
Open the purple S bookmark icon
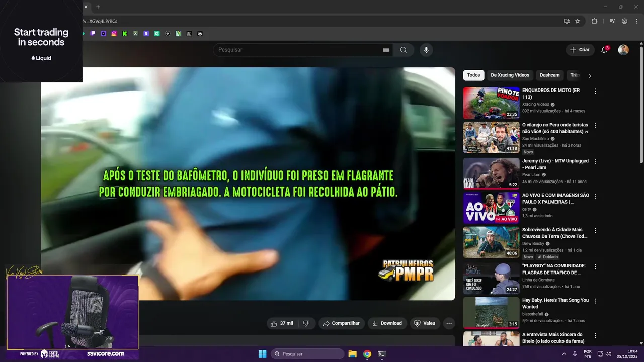pyautogui.click(x=146, y=34)
